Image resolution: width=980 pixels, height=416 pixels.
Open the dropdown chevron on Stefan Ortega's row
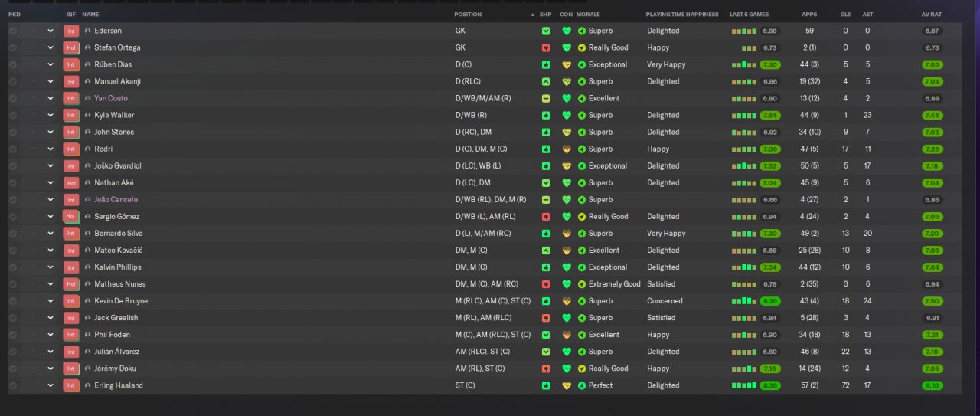tap(51, 47)
